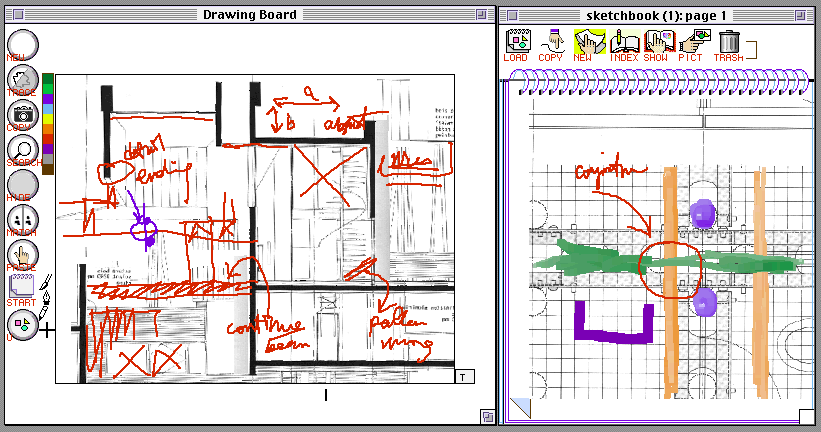Click the T box at drawing corner
This screenshot has height=432, width=821.
click(x=464, y=377)
